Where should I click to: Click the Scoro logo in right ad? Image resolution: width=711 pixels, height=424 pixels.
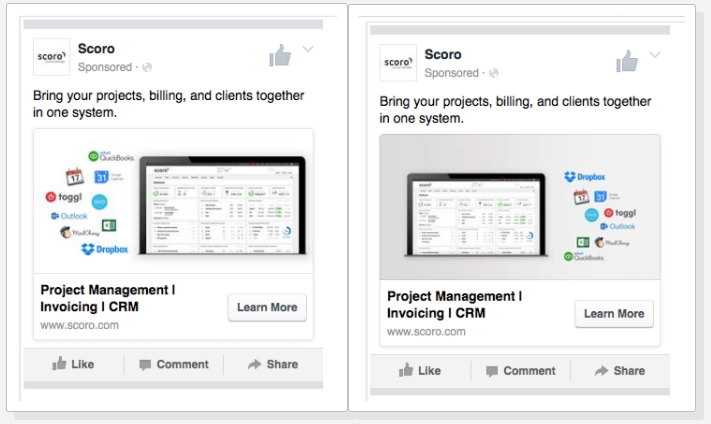(398, 63)
